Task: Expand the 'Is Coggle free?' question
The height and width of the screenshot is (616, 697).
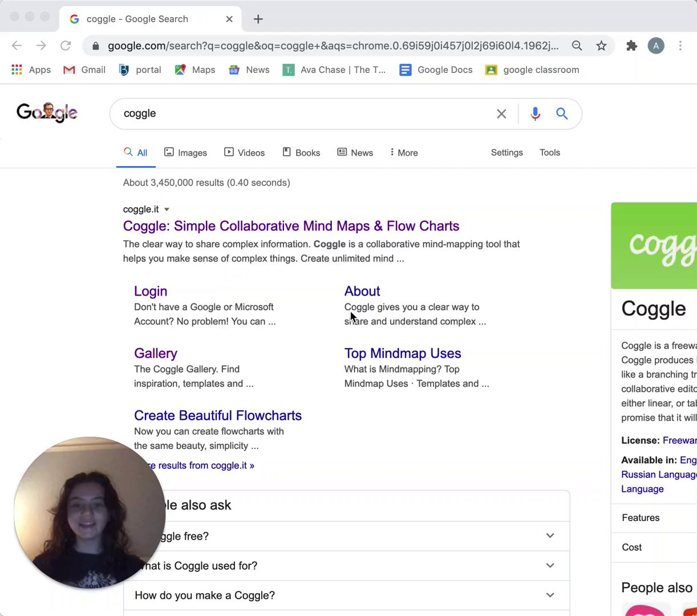Action: tap(347, 536)
